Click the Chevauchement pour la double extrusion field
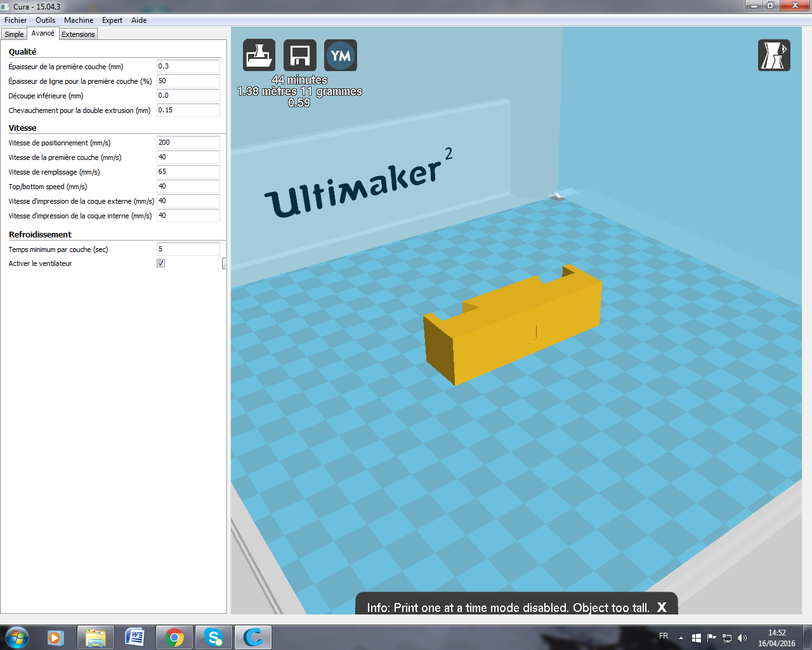The height and width of the screenshot is (650, 812). click(x=188, y=110)
